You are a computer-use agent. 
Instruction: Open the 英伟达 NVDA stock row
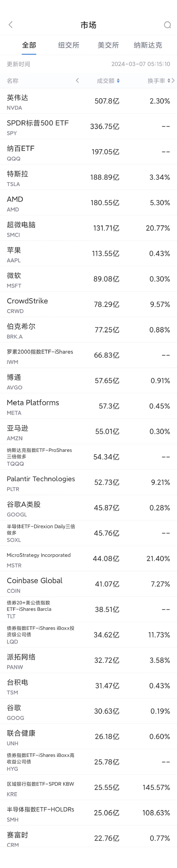pos(88,101)
